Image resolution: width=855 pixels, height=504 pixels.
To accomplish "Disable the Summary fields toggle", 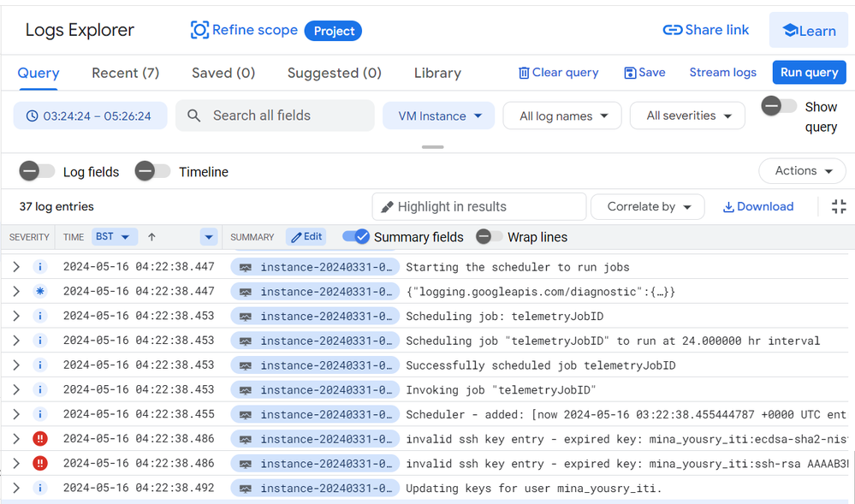I will [x=356, y=237].
